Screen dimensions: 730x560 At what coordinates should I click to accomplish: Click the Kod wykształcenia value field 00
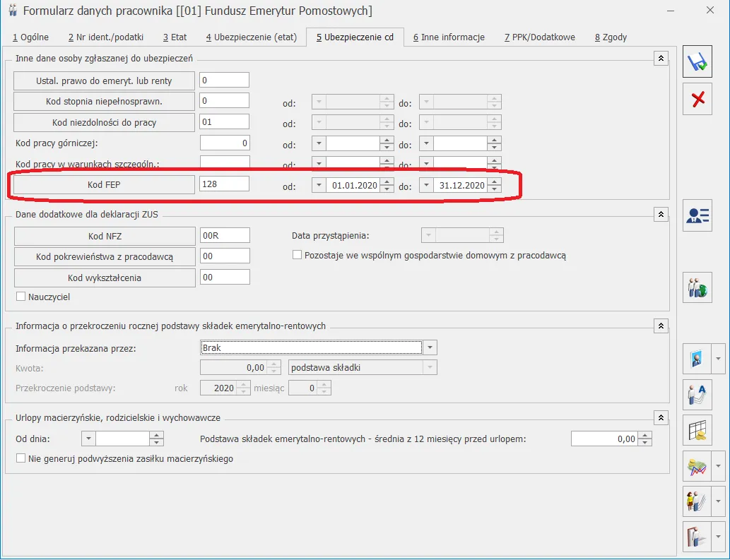225,278
